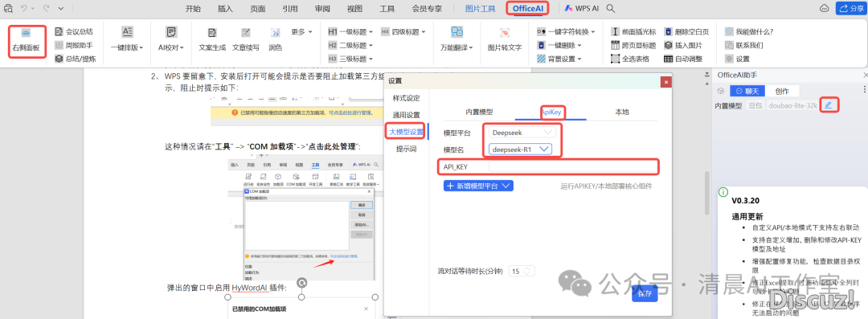Open the three-dot menu in OfficeAI助手 panel

tap(865, 89)
